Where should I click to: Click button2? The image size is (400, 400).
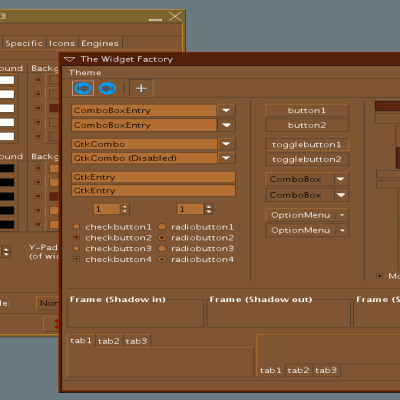click(x=307, y=125)
